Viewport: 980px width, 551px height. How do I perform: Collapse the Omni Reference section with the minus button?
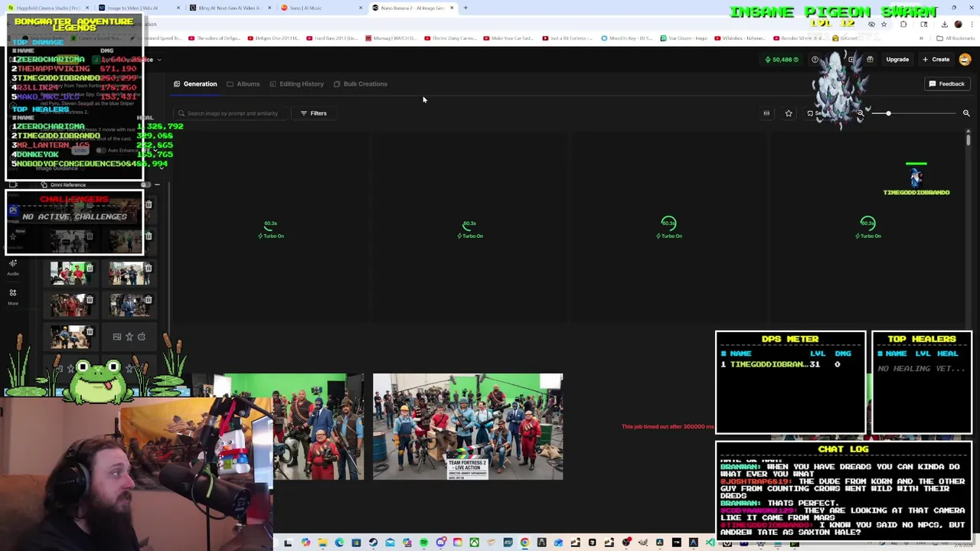point(157,185)
